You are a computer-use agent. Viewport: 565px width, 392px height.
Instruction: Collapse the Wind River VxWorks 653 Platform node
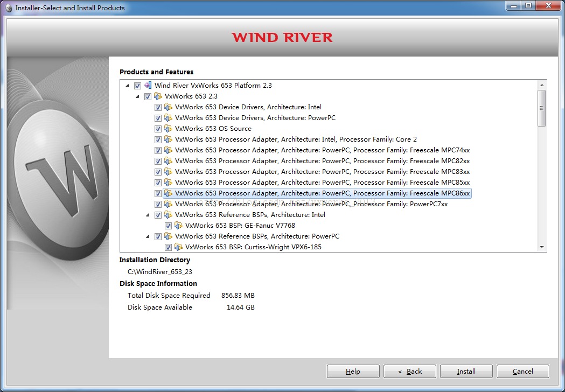click(127, 86)
